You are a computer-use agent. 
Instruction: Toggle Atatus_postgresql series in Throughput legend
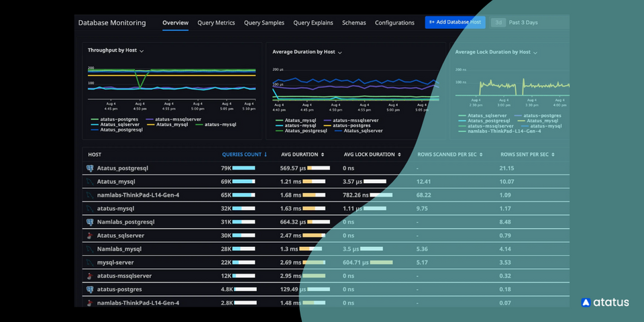coord(117,129)
